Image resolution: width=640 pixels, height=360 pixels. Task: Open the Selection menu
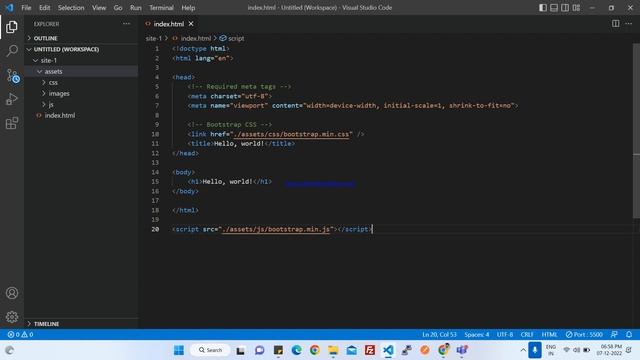point(71,7)
